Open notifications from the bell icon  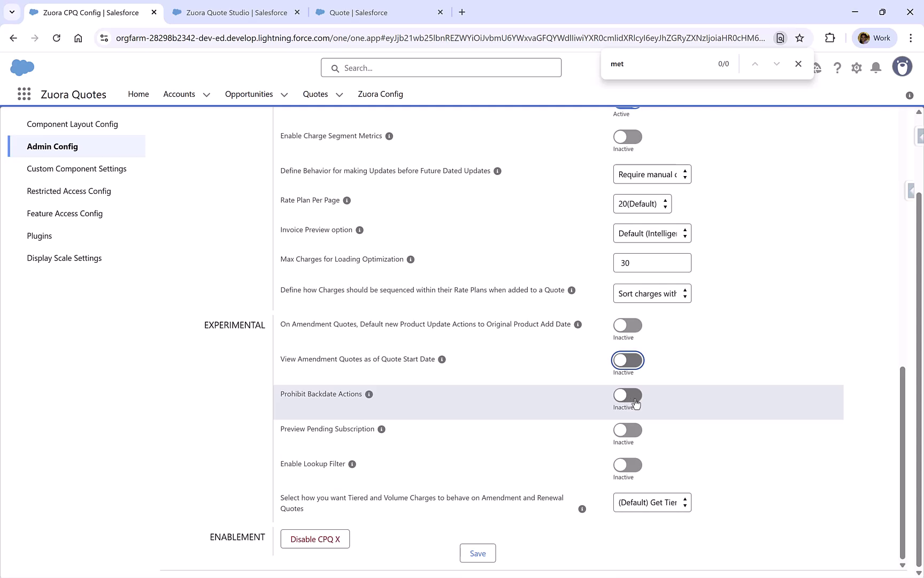point(875,68)
